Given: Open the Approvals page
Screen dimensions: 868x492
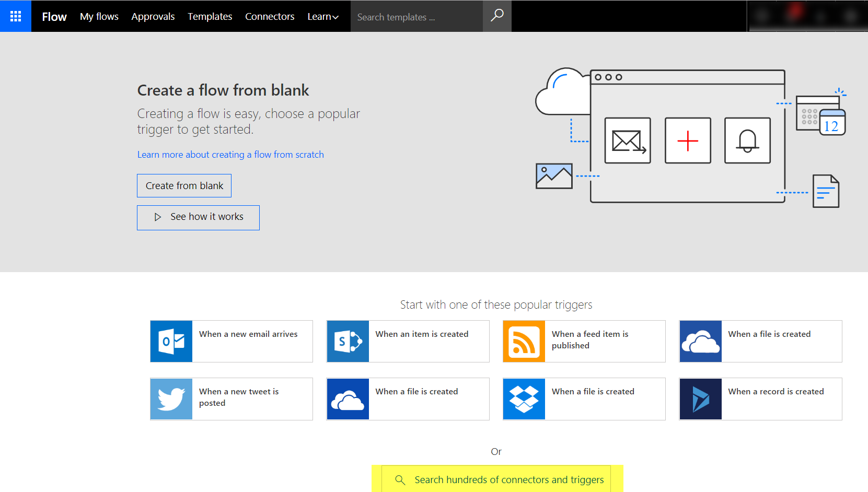Looking at the screenshot, I should pyautogui.click(x=153, y=17).
